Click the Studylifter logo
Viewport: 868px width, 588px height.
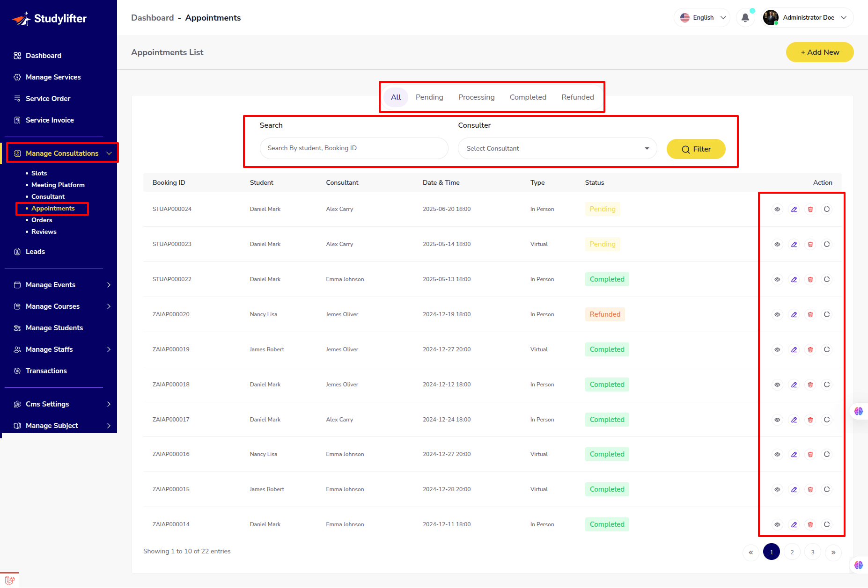click(49, 19)
